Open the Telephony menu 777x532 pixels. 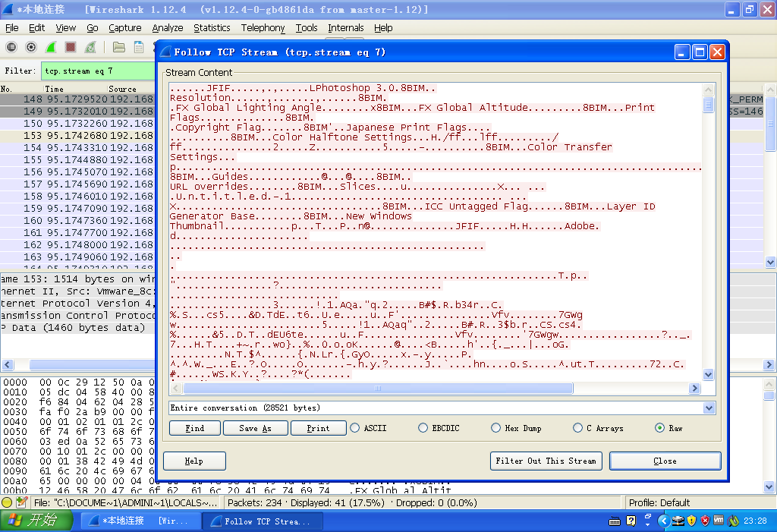tap(263, 28)
